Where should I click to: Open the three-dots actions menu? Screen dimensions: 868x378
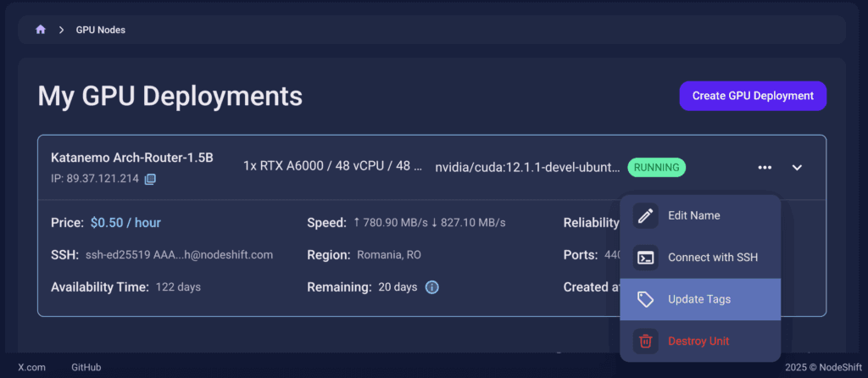765,167
